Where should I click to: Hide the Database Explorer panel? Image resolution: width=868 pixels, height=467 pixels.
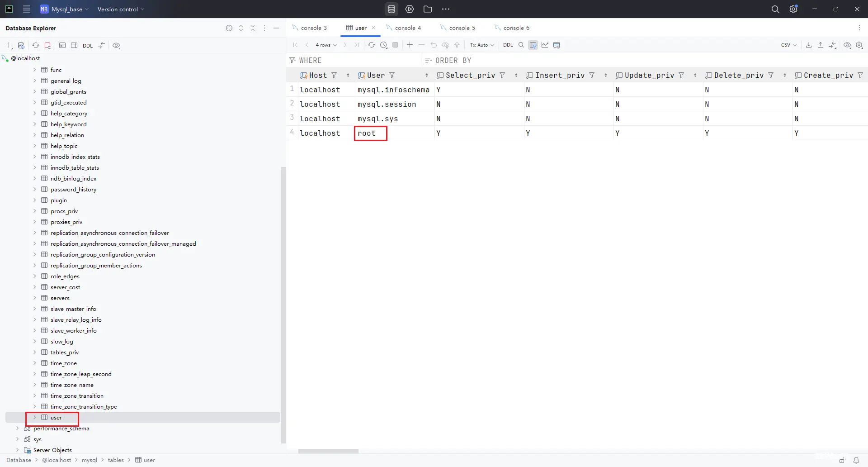tap(276, 28)
